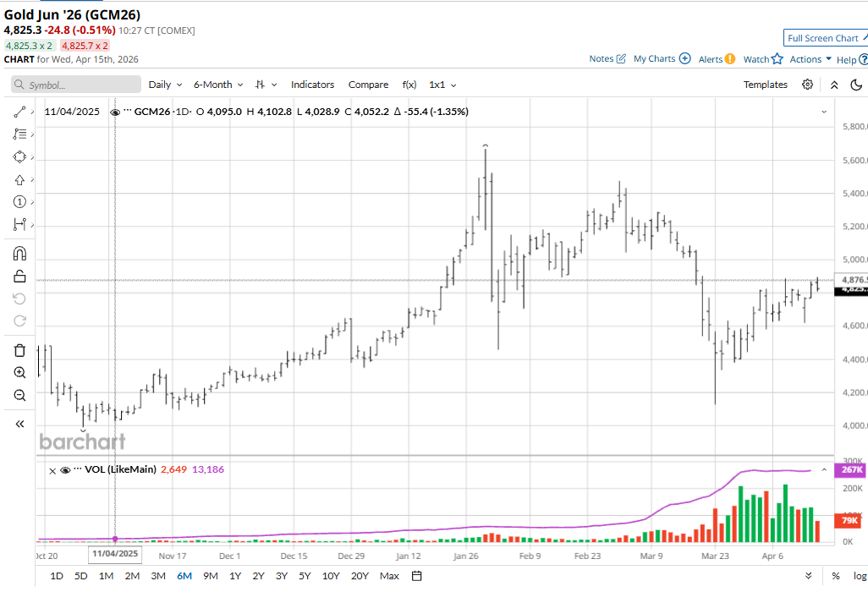The height and width of the screenshot is (592, 868).
Task: Open the Full Screen Chart link
Action: (826, 38)
